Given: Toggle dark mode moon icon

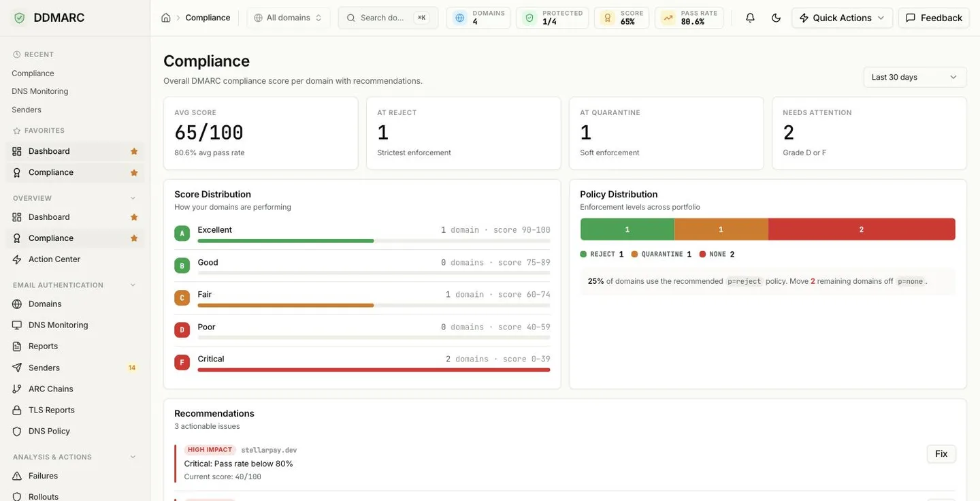Looking at the screenshot, I should (776, 18).
